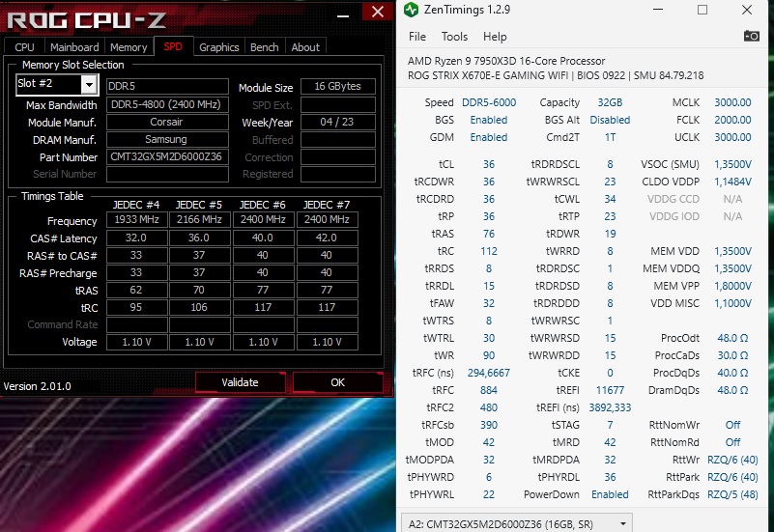Click the VSOC (SMU) value 1,3500V
Screen dimensions: 774x532
pyautogui.click(x=732, y=164)
